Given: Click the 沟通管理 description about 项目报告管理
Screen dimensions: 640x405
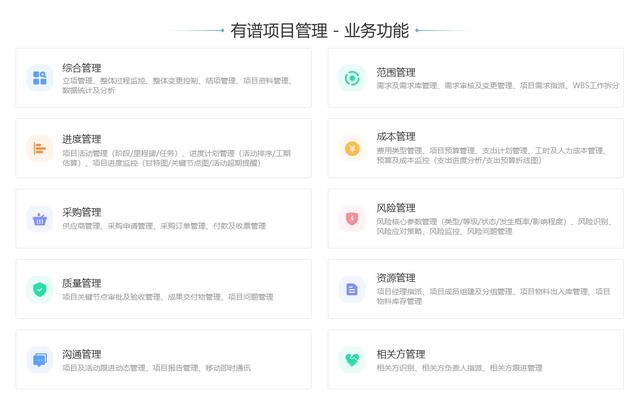Looking at the screenshot, I should 156,368.
